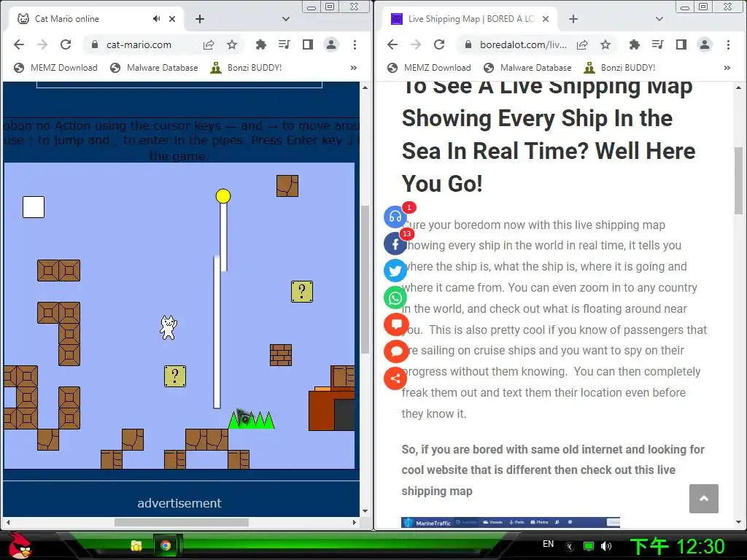The height and width of the screenshot is (560, 747).
Task: Go forward in the Cat Mario window
Action: [42, 44]
